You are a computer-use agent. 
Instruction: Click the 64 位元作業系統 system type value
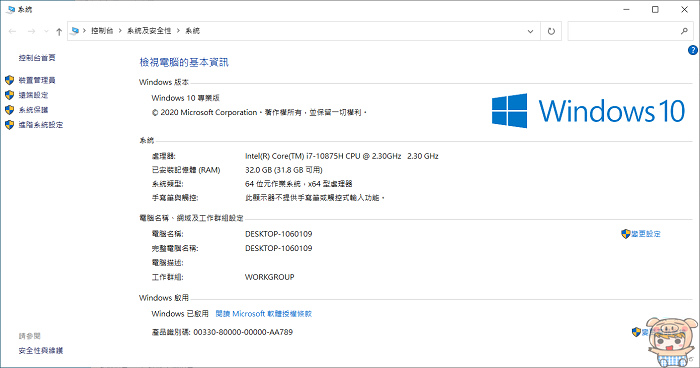298,184
